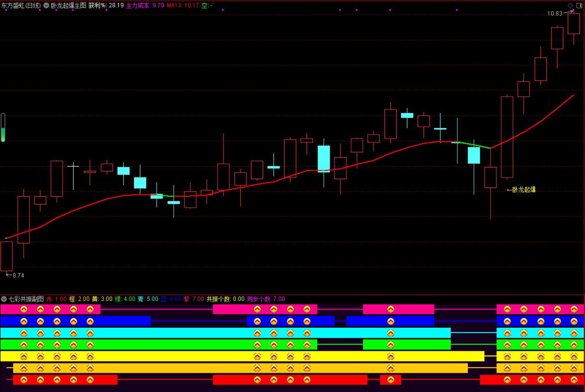This screenshot has width=585, height=392.
Task: Click the 同步个数: 7.00 legend value
Action: coord(266,299)
